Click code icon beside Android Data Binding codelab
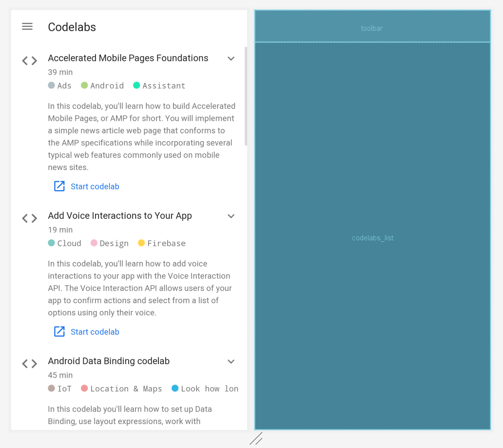 click(30, 364)
